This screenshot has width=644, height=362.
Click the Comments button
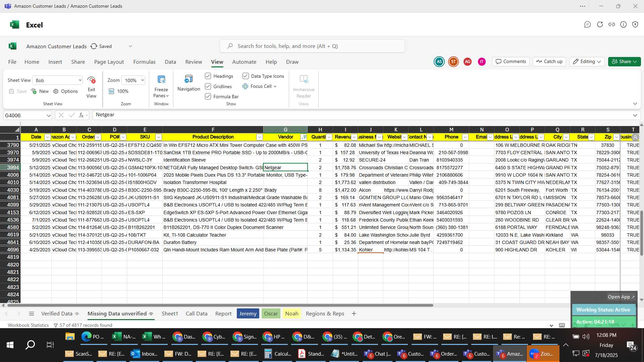(x=511, y=62)
